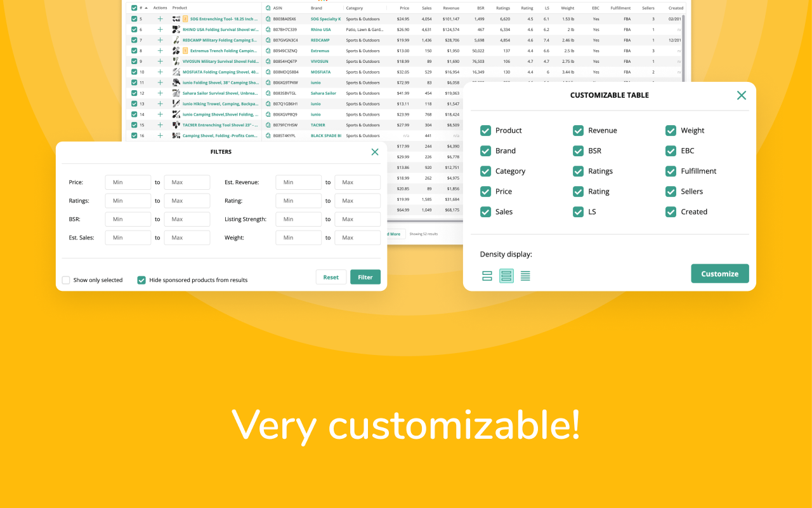The width and height of the screenshot is (812, 508).
Task: Uncheck the Product column checkbox
Action: (x=485, y=130)
